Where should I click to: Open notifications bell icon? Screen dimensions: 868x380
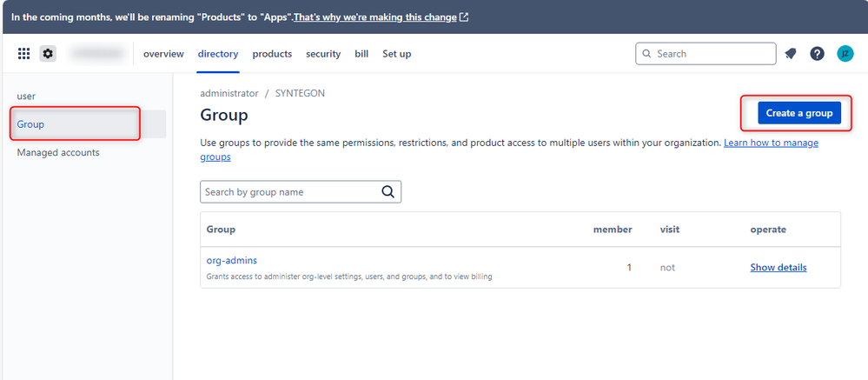click(791, 54)
